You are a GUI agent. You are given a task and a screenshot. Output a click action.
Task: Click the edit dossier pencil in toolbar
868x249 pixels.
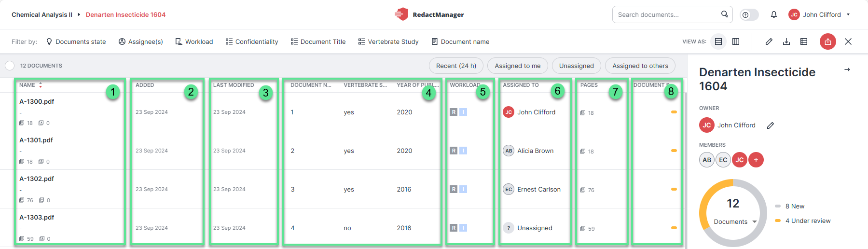pos(769,41)
